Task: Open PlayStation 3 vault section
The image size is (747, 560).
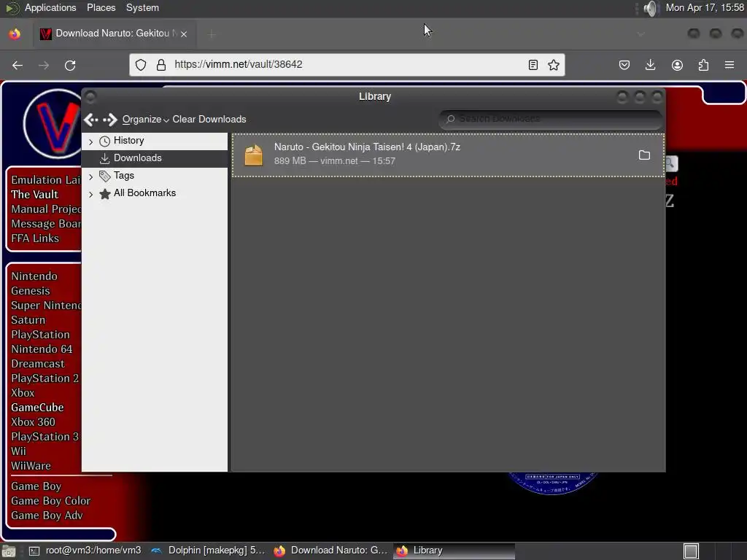Action: tap(44, 437)
